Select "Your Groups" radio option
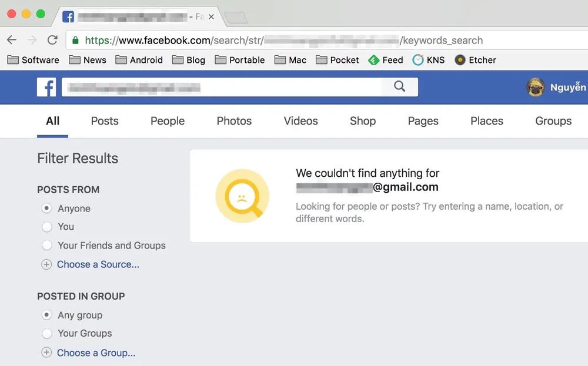588x366 pixels. [x=47, y=334]
